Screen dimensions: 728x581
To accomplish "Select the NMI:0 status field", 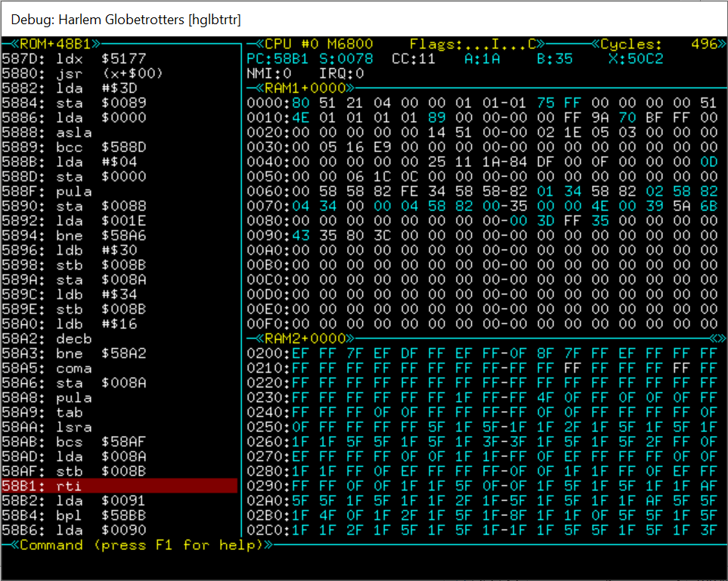I will pos(269,73).
